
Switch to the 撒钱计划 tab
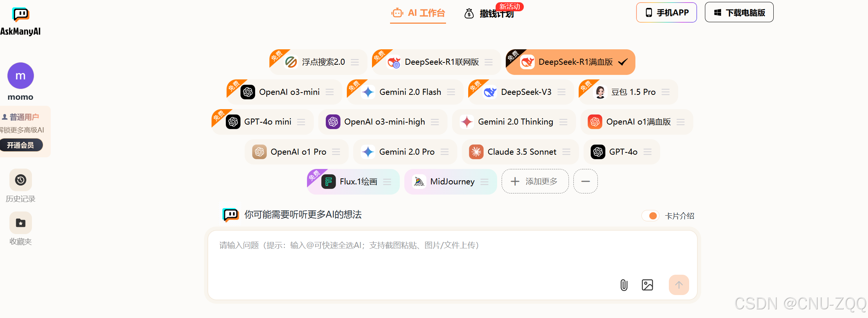pos(489,14)
